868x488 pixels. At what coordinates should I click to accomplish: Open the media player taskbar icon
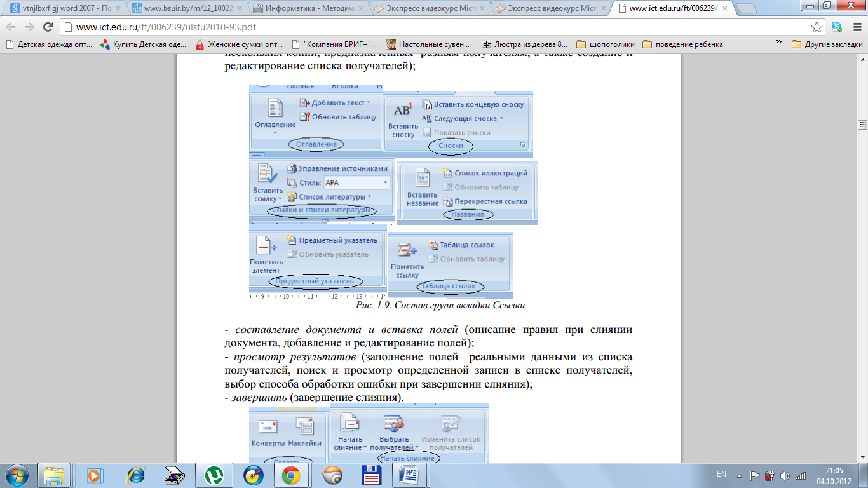pos(95,475)
